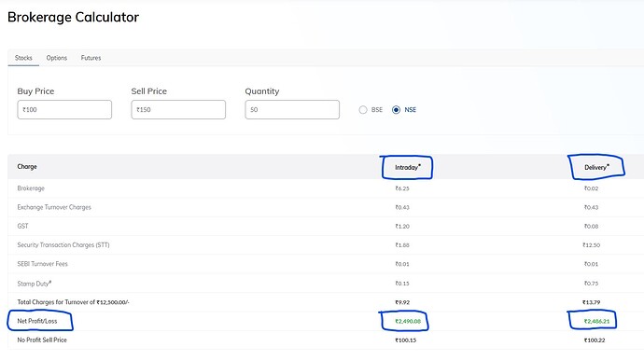Switch to the Stocks tab

tap(23, 58)
